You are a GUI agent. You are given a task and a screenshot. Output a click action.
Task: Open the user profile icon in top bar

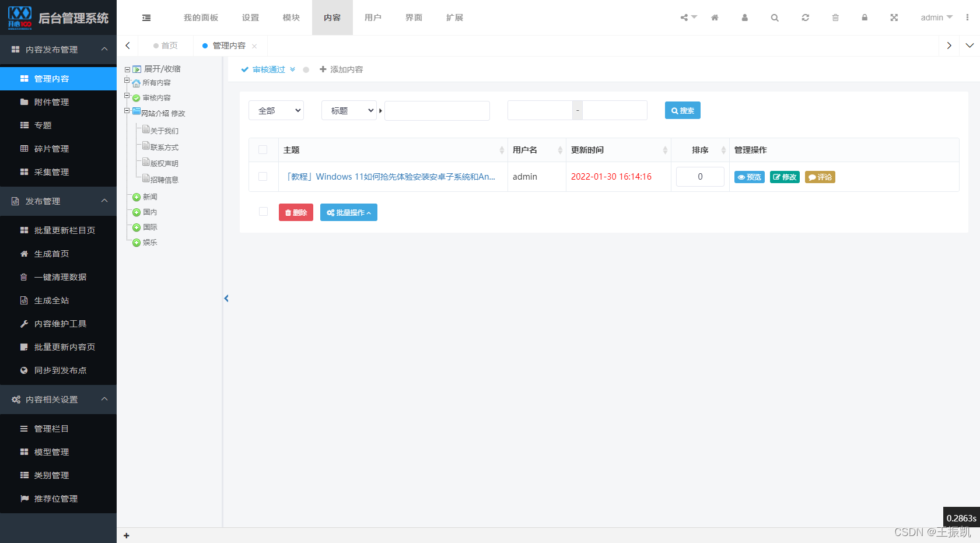(x=744, y=17)
